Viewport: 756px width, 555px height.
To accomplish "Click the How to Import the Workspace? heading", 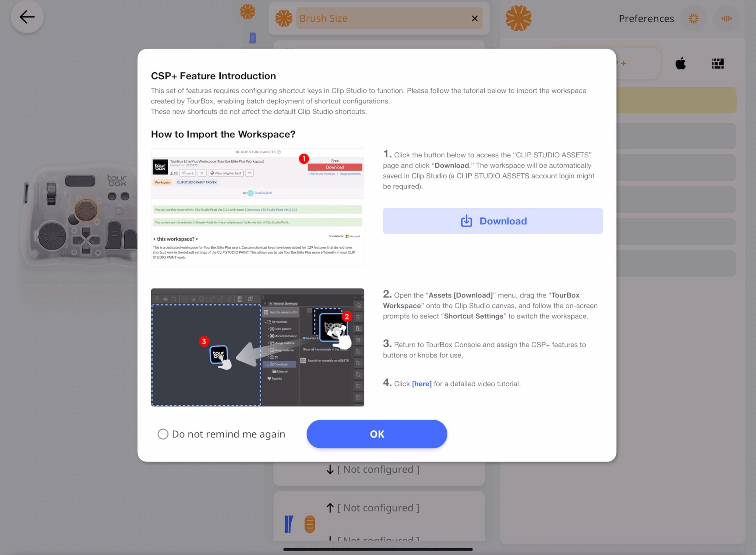I will 223,134.
